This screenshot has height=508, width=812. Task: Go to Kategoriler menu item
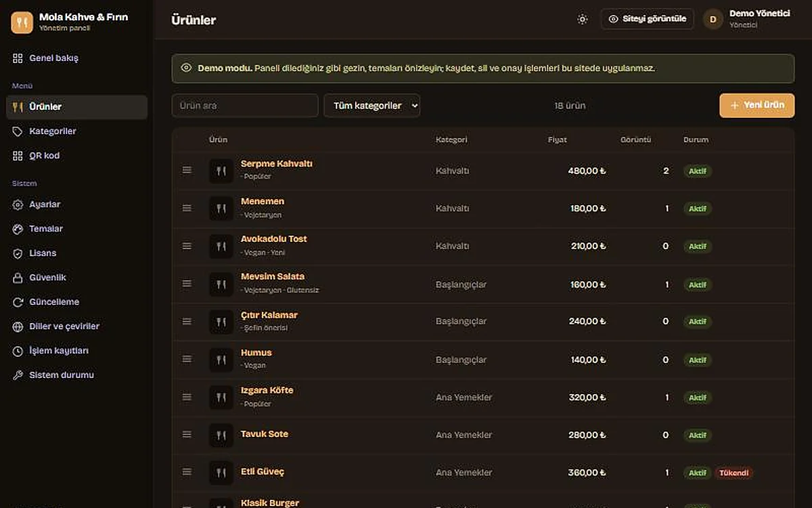[76, 131]
